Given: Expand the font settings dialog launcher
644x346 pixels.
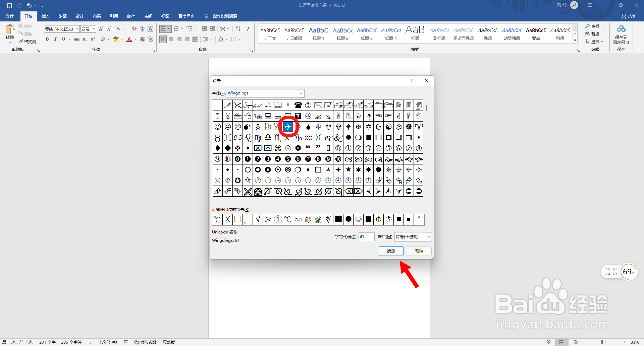Looking at the screenshot, I should pyautogui.click(x=154, y=50).
